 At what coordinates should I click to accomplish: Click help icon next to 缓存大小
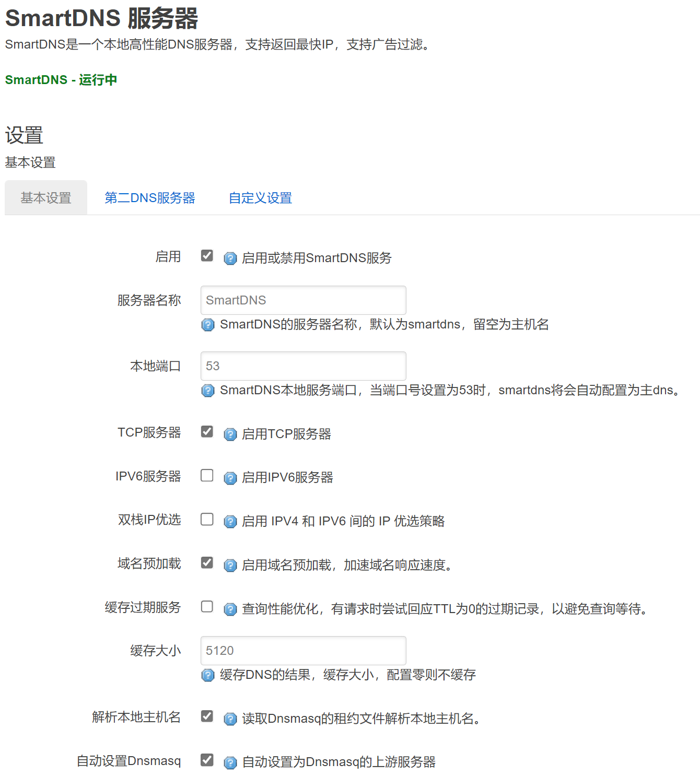(x=208, y=675)
